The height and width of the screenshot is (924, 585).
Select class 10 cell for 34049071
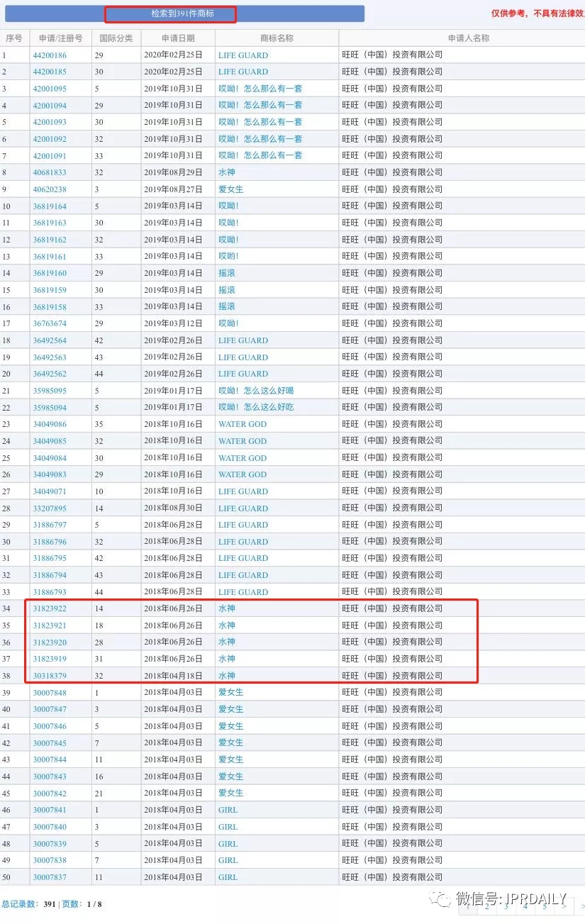pos(116,491)
